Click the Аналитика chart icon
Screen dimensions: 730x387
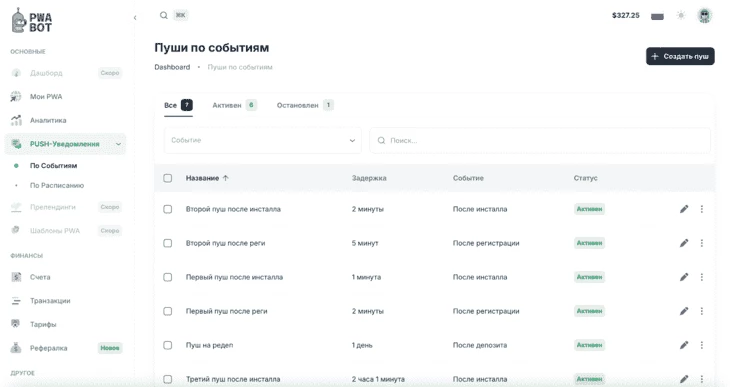pos(16,120)
